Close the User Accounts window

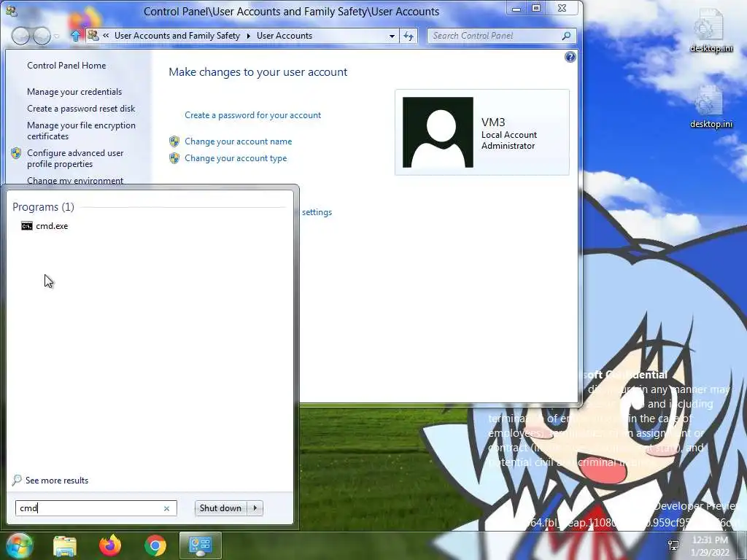pyautogui.click(x=562, y=8)
